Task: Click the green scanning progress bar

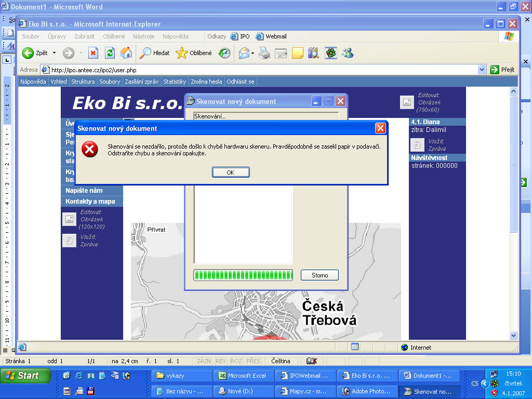Action: pos(243,275)
